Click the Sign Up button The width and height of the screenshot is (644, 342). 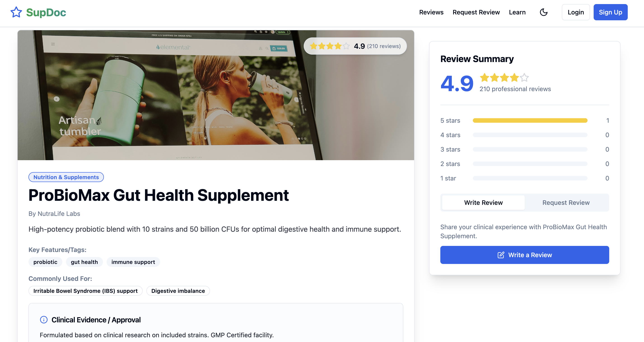pos(610,12)
